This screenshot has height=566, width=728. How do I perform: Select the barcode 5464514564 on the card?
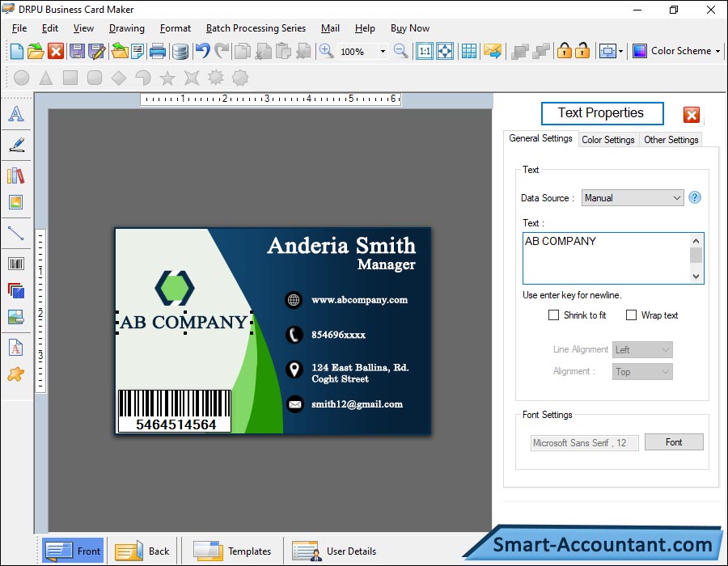coord(175,411)
